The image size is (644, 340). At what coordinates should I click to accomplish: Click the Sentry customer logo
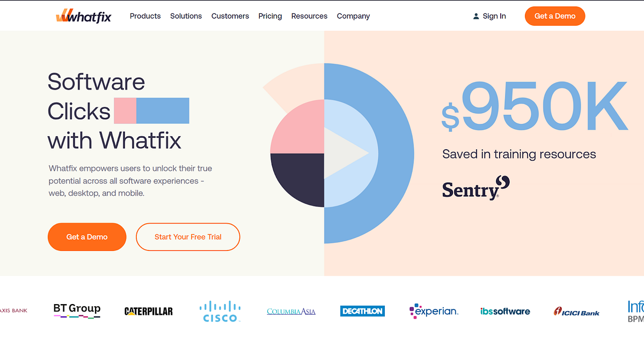pyautogui.click(x=475, y=188)
